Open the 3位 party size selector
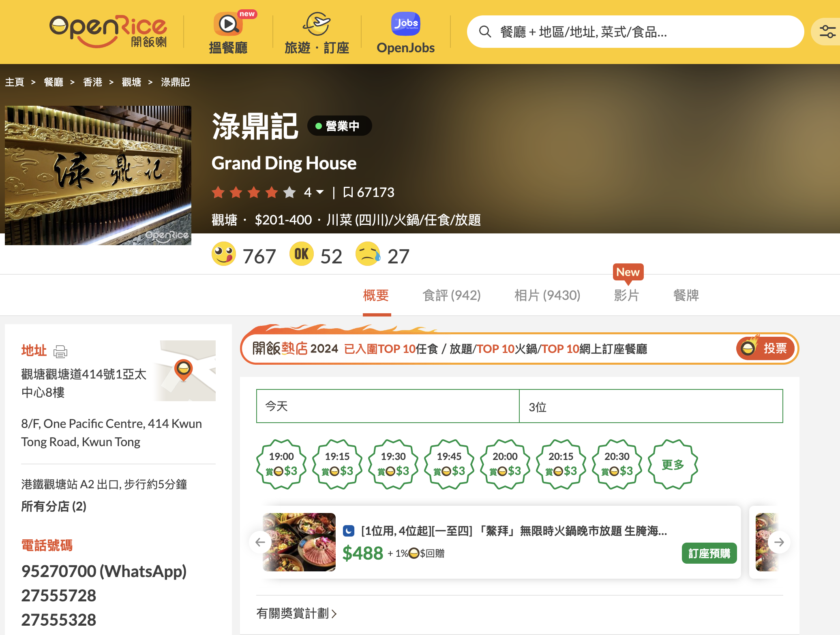Viewport: 840px width, 635px height. pyautogui.click(x=651, y=406)
